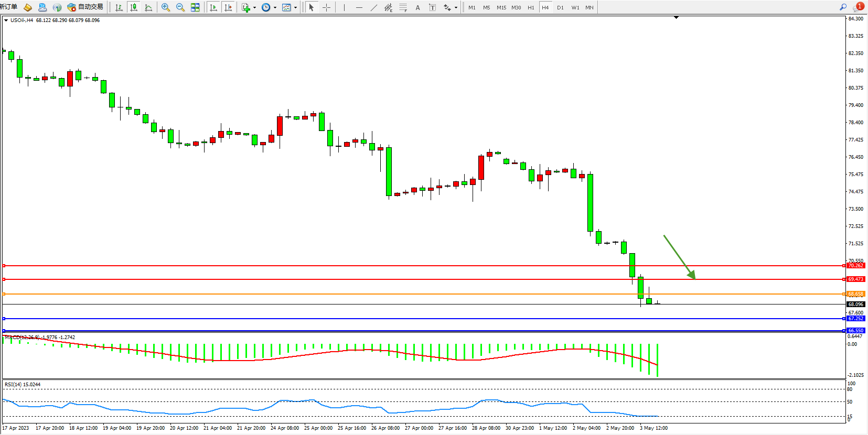Expand the indicators list dropdown arrow
The width and height of the screenshot is (868, 435).
254,7
